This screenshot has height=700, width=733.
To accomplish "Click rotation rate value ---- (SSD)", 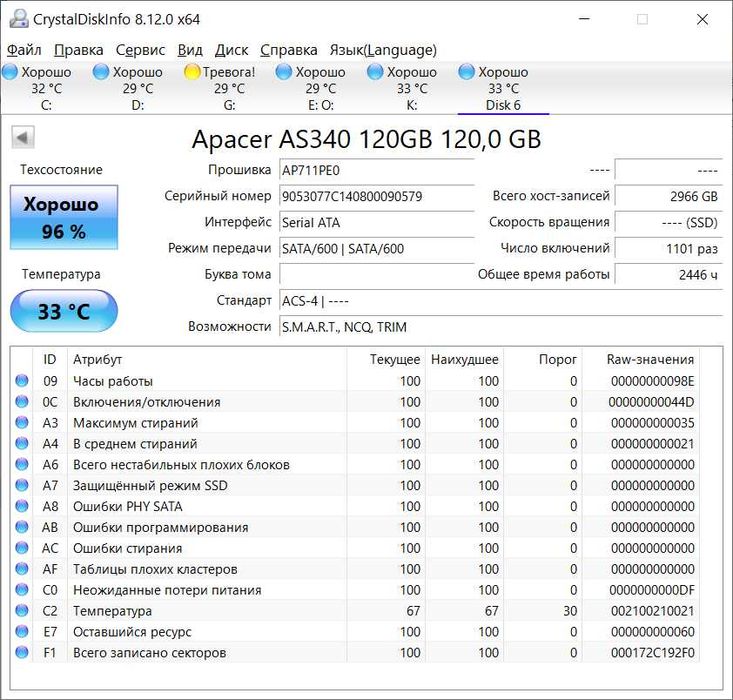I will coord(668,223).
